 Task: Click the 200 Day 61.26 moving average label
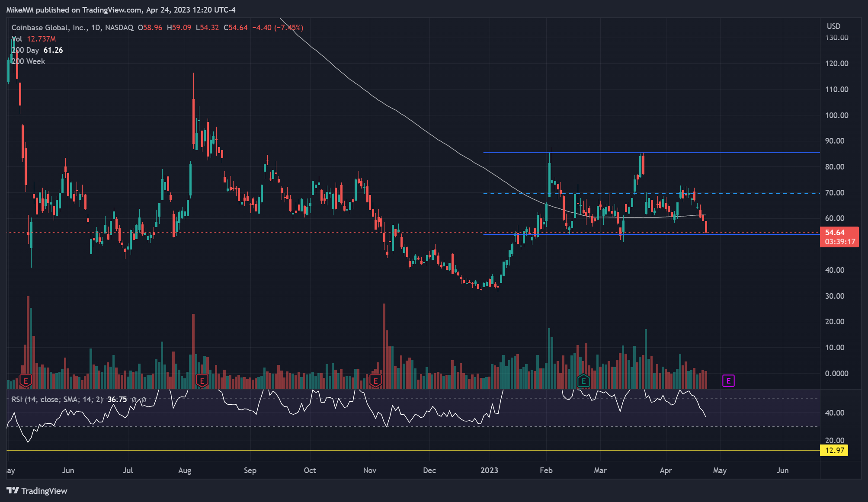point(37,50)
